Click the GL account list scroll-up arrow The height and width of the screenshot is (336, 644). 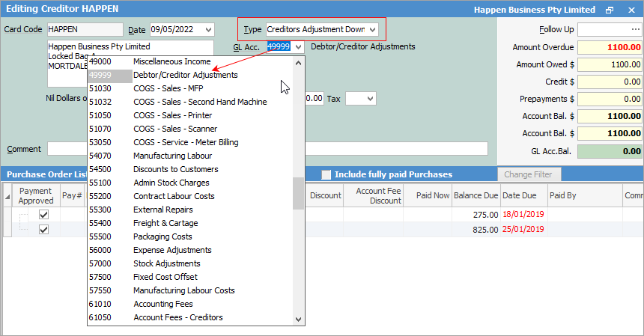click(x=299, y=62)
